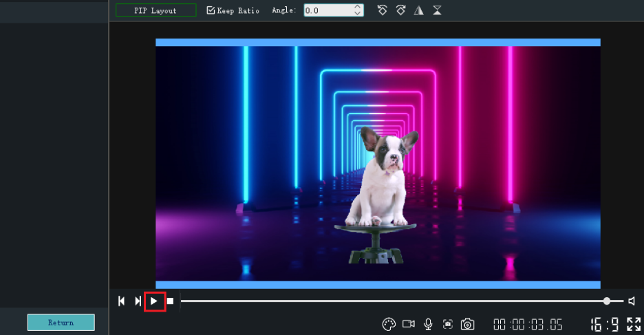This screenshot has height=335, width=644.
Task: Click the screen capture region icon
Action: pos(448,324)
